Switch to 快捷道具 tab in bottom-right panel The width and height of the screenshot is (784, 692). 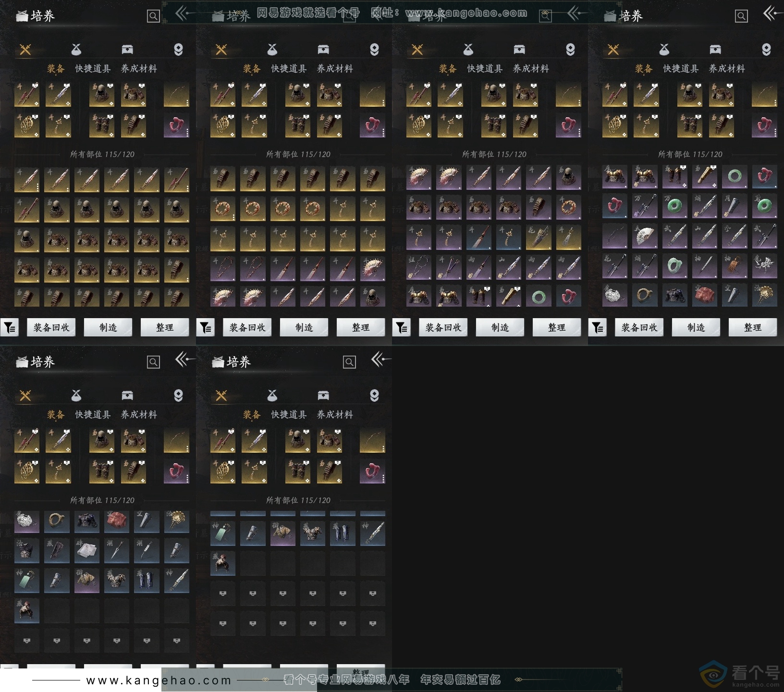tap(289, 415)
